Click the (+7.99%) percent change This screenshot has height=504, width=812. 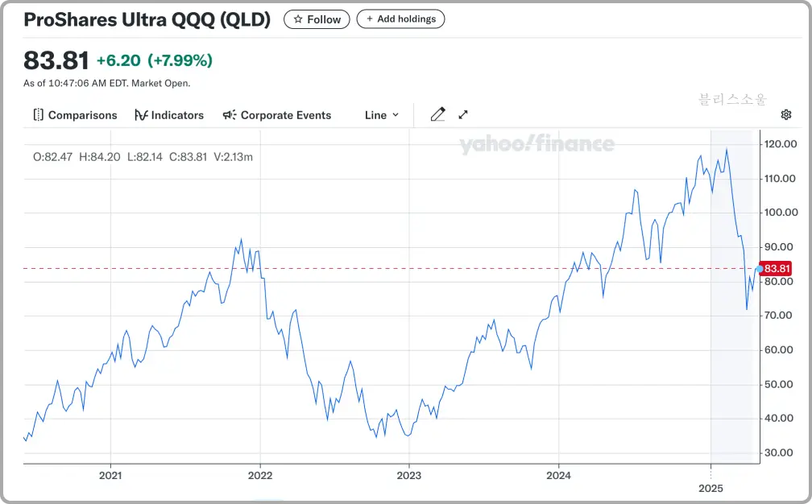coord(180,60)
